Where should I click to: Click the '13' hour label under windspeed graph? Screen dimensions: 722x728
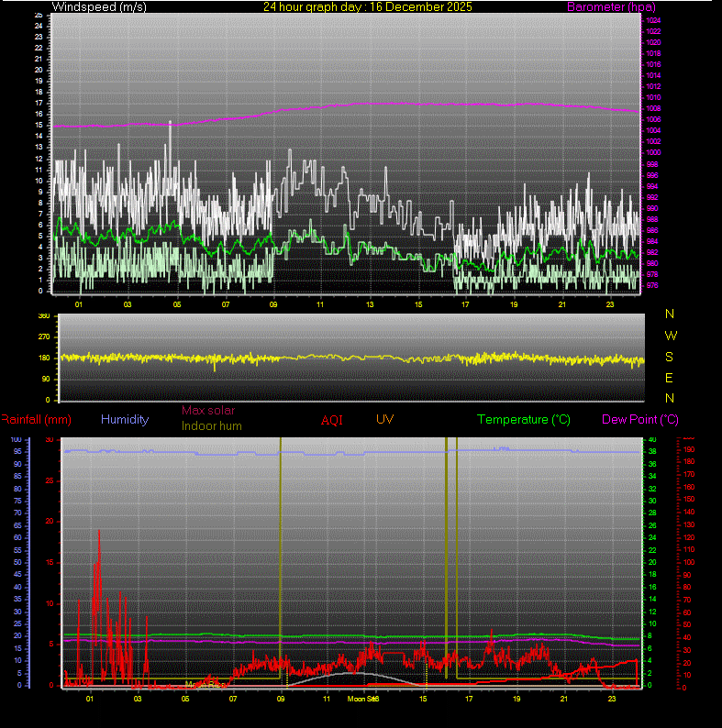click(x=370, y=304)
